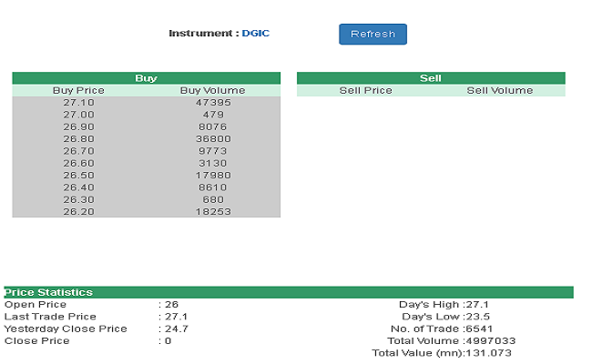Select the 27.00 buy price cell
Image resolution: width=592 pixels, height=364 pixels.
click(x=78, y=115)
